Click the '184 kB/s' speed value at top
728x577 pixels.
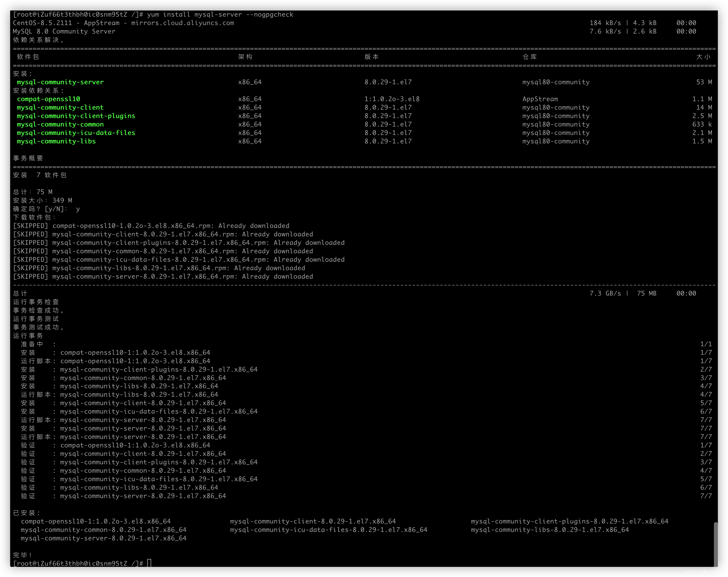pos(605,23)
